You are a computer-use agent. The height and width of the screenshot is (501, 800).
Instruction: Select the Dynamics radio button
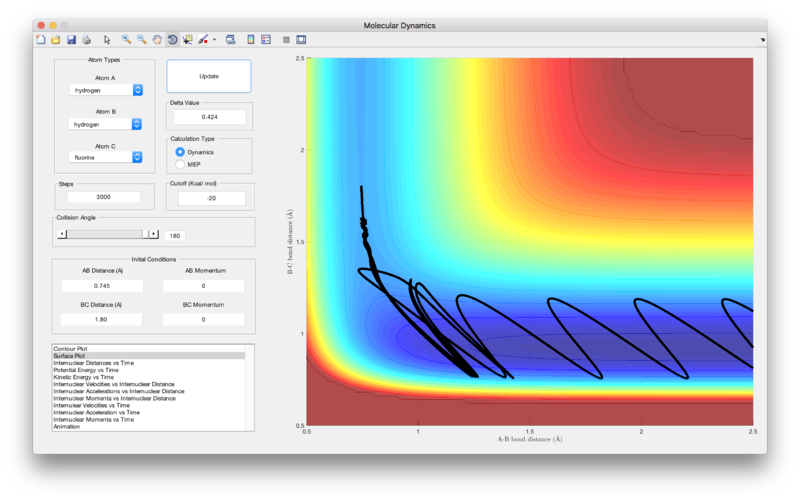(x=180, y=152)
